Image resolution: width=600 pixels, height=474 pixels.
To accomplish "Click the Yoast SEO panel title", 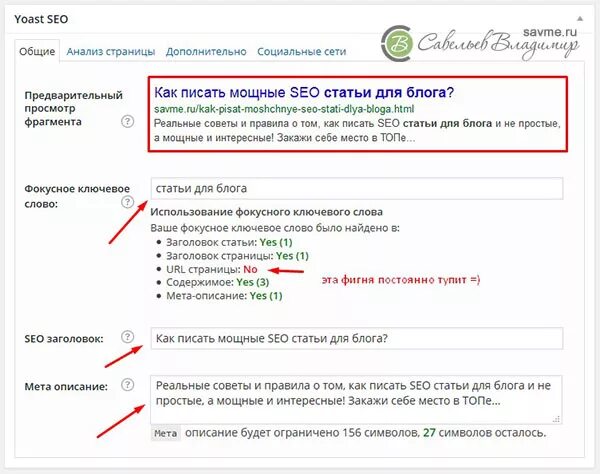I will 41,19.
